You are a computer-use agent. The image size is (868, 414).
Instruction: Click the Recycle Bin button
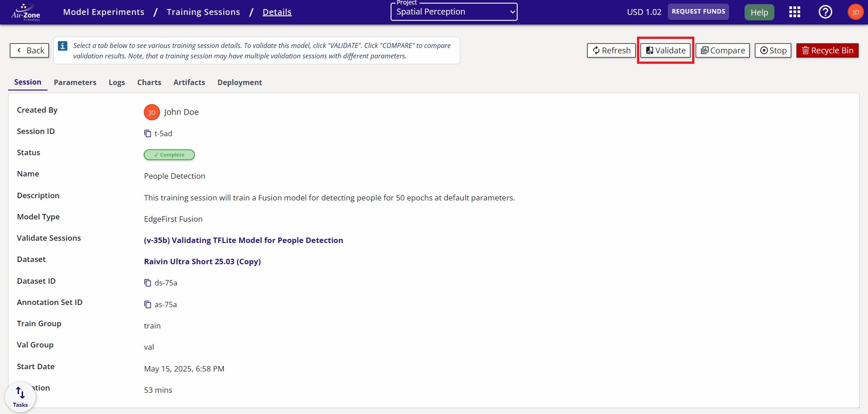click(827, 51)
